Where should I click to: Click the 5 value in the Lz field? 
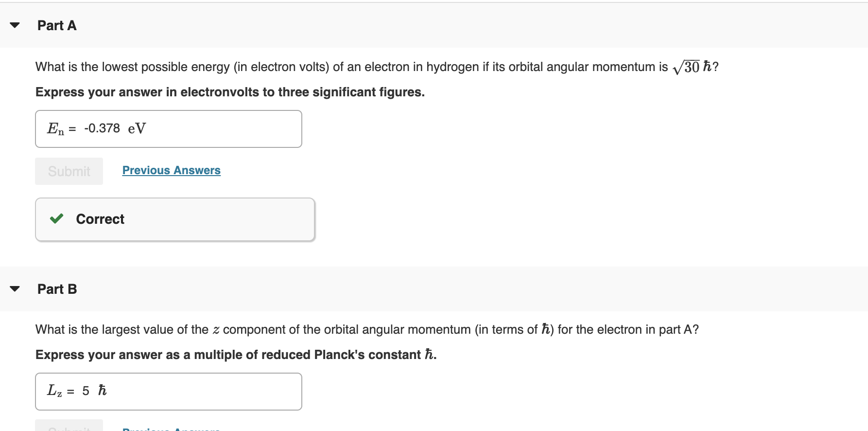click(86, 391)
